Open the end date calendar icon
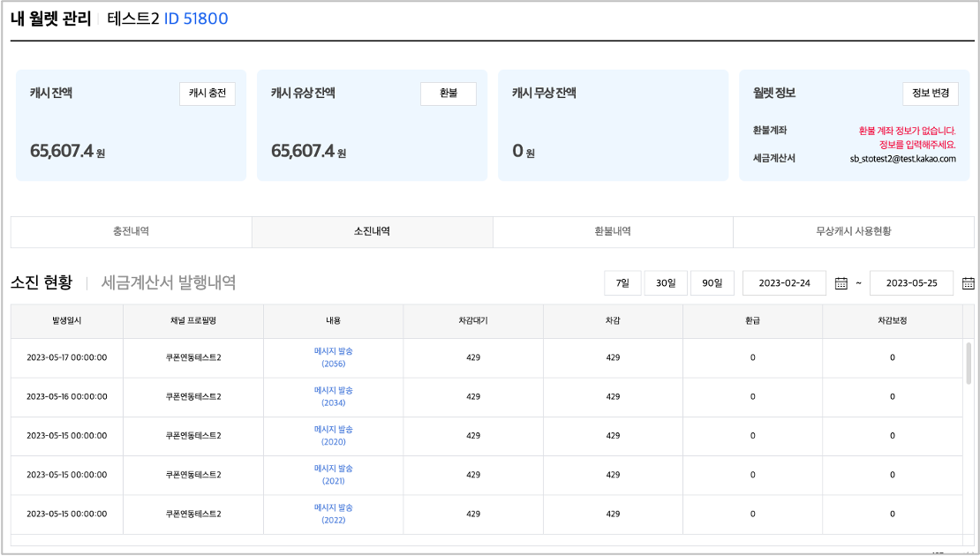The image size is (980, 556). (968, 283)
